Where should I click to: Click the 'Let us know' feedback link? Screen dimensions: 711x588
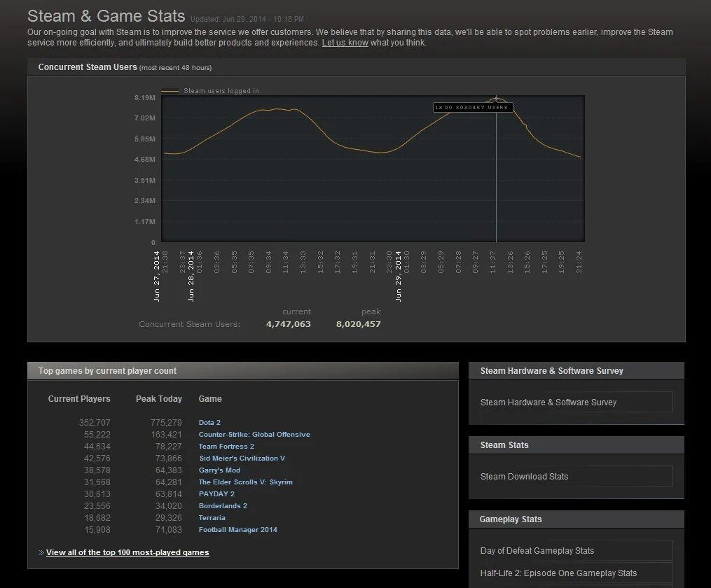click(x=345, y=43)
